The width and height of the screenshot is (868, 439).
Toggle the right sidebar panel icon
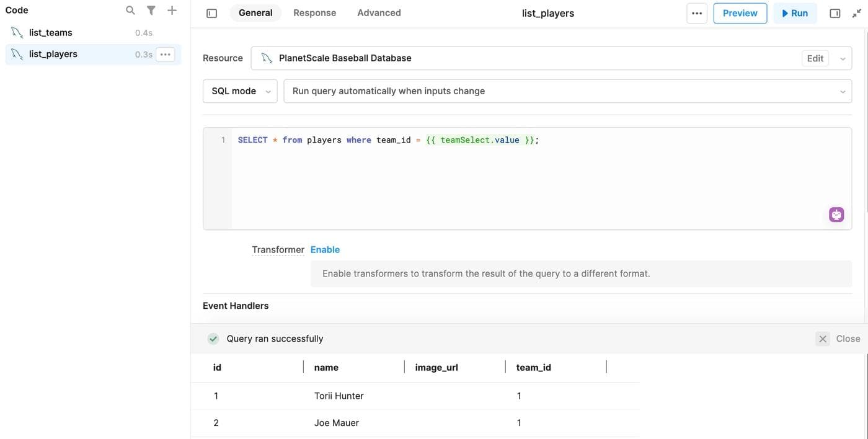835,13
